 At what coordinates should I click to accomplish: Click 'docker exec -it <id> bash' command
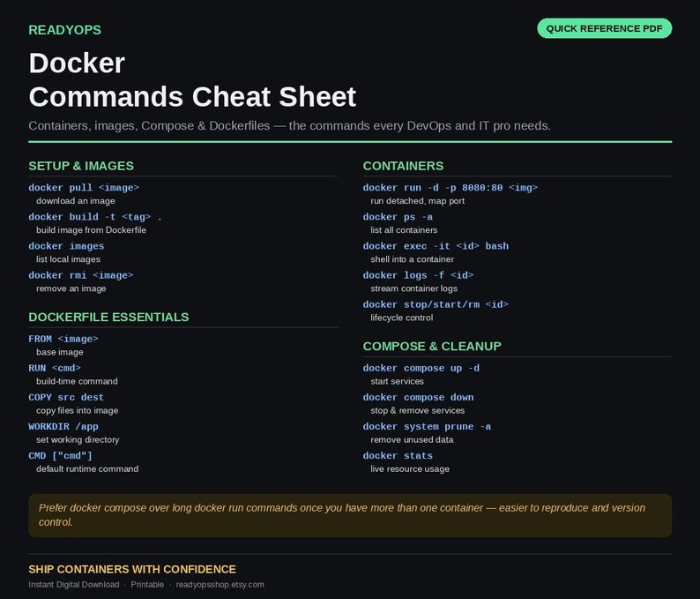coord(436,246)
